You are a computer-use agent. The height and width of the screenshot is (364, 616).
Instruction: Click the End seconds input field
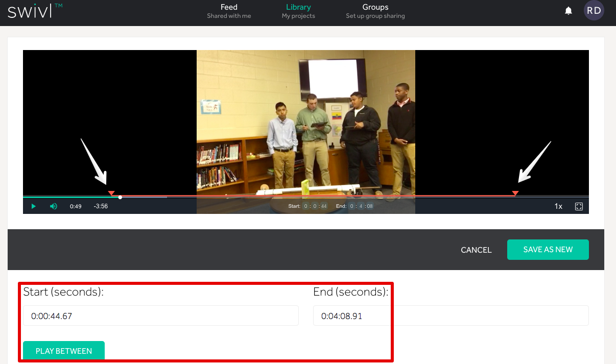pyautogui.click(x=450, y=316)
